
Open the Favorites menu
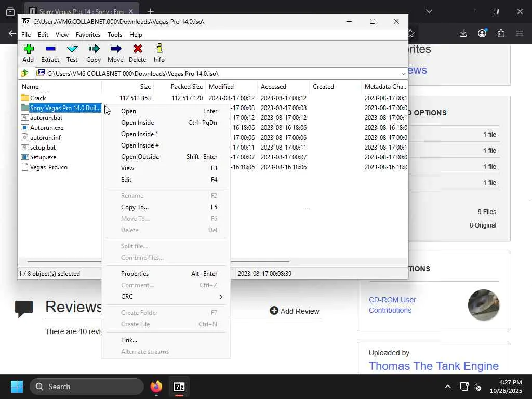[x=88, y=35]
